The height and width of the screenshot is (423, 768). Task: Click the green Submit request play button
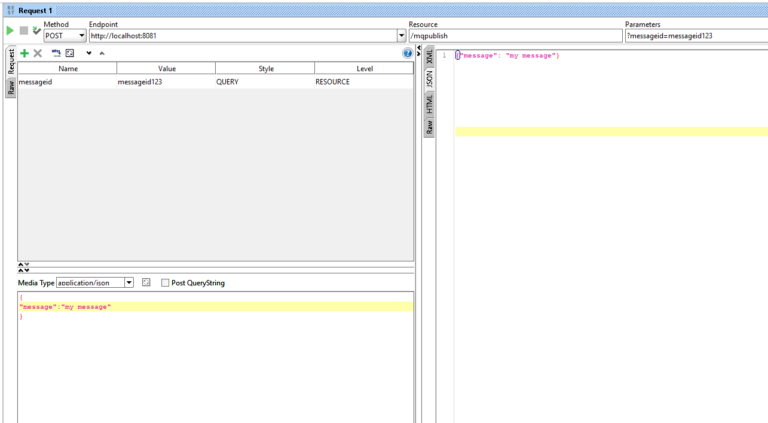click(11, 31)
